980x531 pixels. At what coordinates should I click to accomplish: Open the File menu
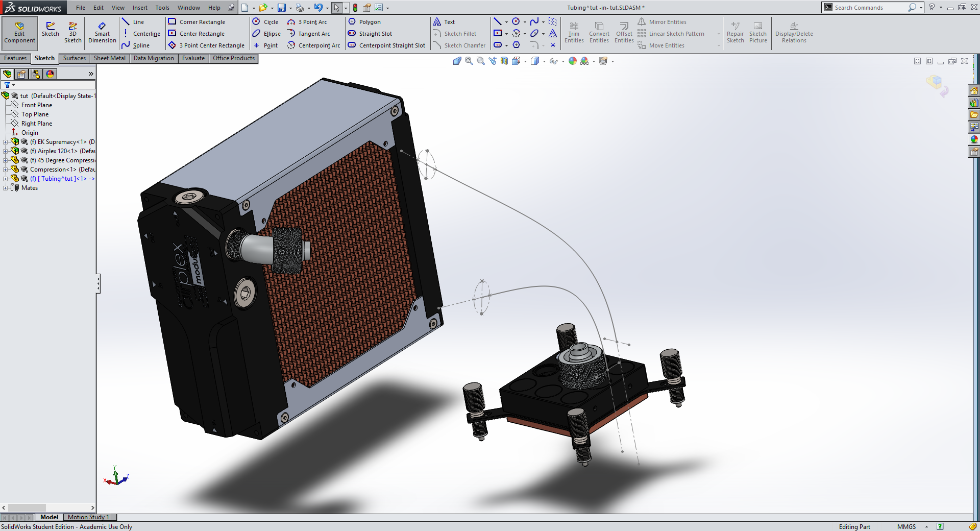click(x=81, y=8)
